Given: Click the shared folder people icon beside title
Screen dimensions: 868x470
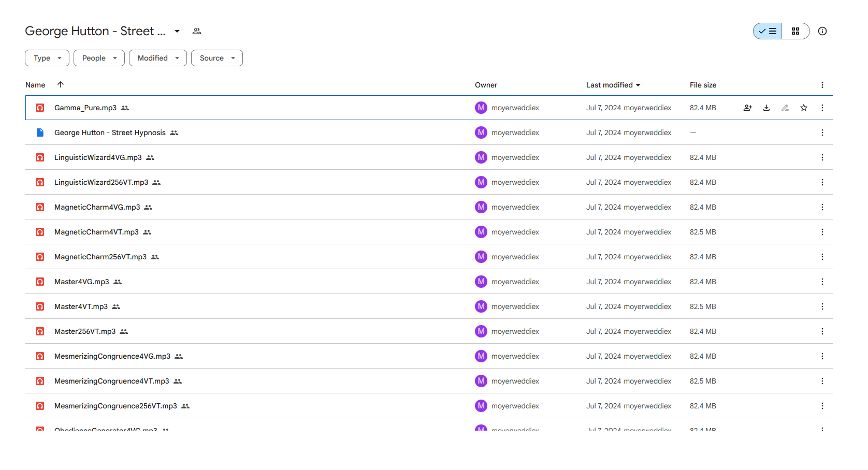Looking at the screenshot, I should coord(197,31).
